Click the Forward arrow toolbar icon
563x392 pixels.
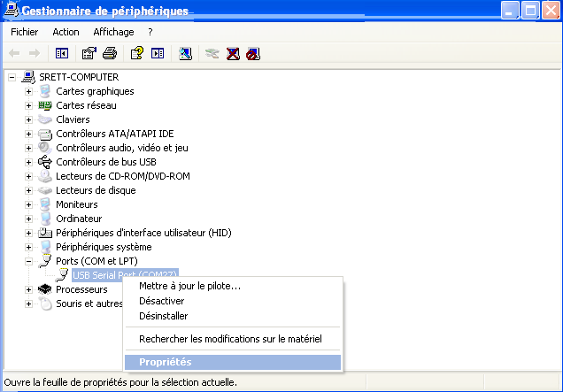[35, 53]
